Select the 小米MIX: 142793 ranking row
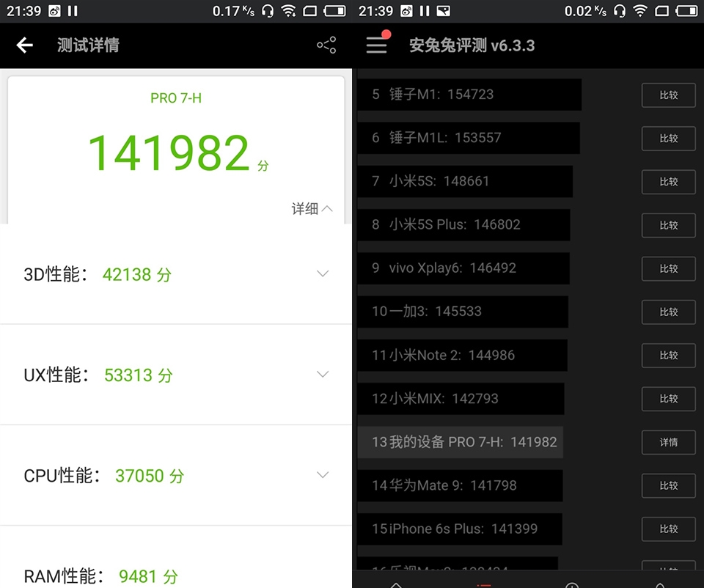This screenshot has width=704, height=588. pyautogui.click(x=461, y=399)
